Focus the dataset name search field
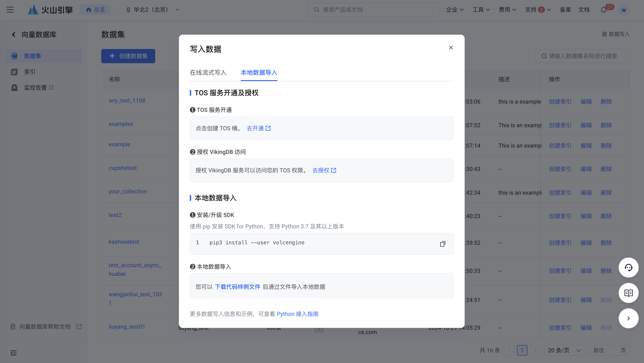The height and width of the screenshot is (363, 644). point(582,56)
